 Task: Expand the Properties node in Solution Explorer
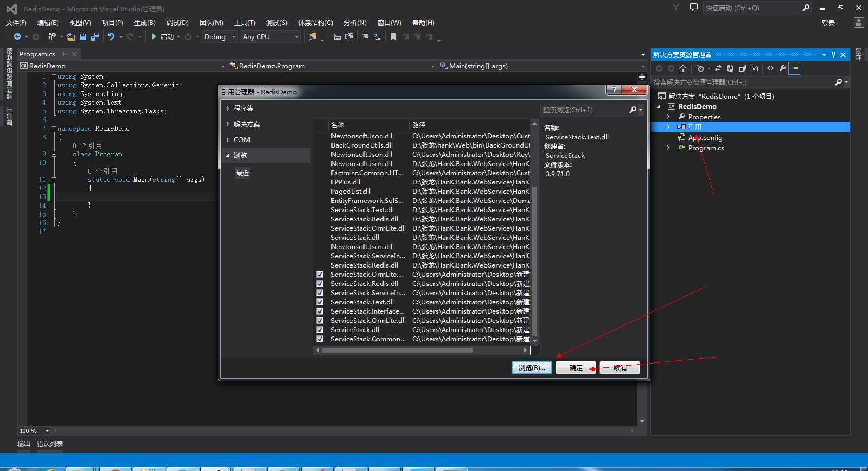(x=668, y=117)
